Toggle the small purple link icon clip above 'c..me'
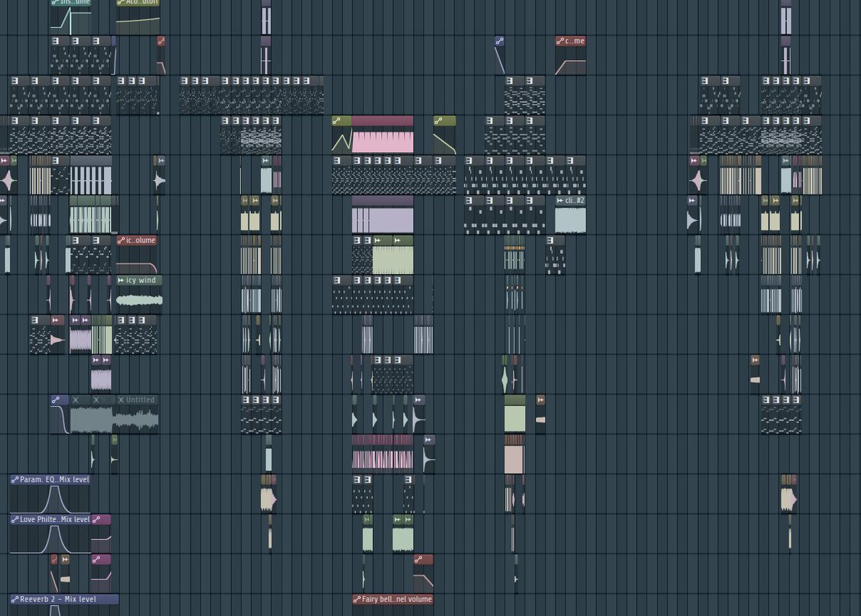861x616 pixels. [498, 41]
